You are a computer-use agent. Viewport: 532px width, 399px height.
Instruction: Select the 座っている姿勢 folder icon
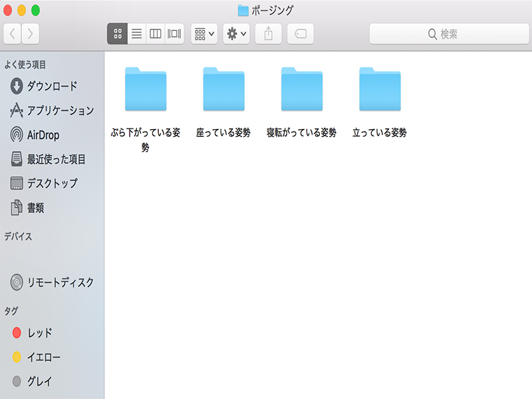pyautogui.click(x=223, y=89)
